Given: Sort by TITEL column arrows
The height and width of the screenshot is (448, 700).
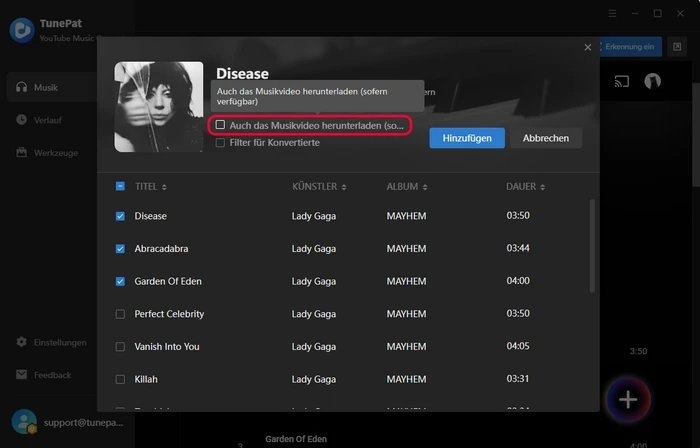Looking at the screenshot, I should point(164,187).
